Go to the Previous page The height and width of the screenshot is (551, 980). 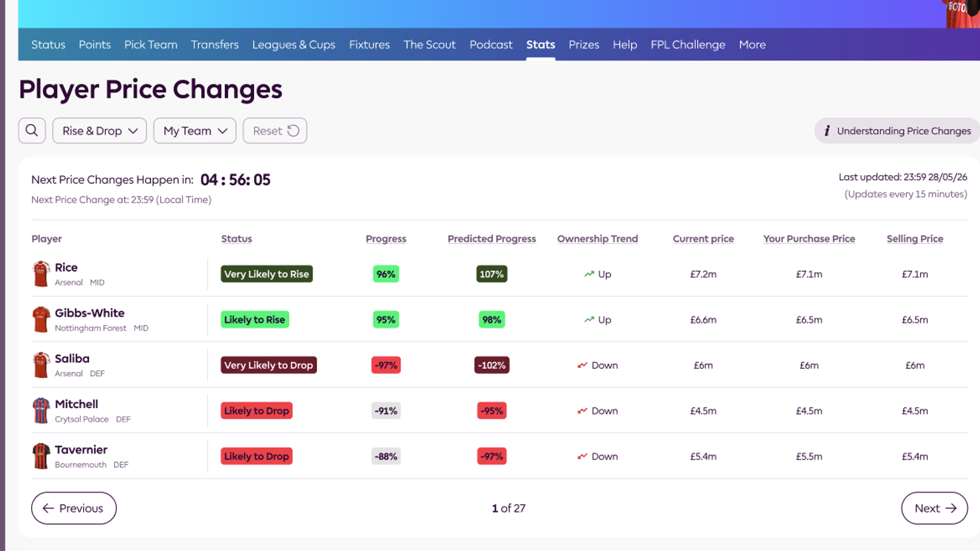point(74,508)
